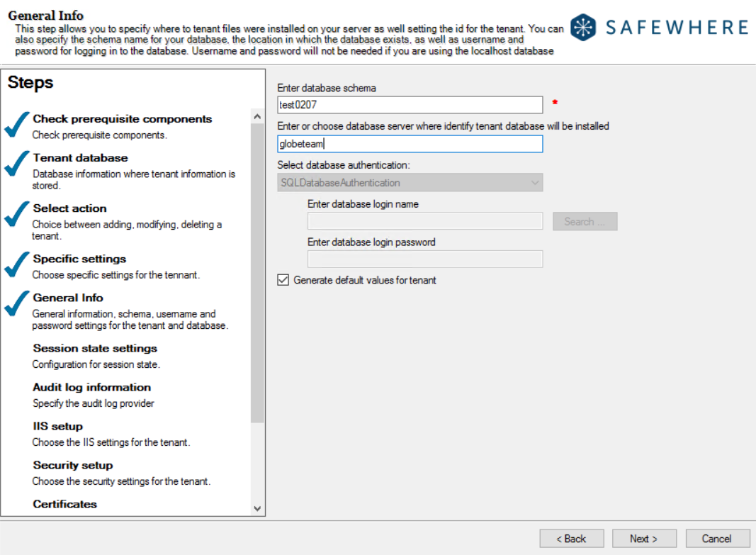
Task: Focus the database schema input field
Action: coord(410,105)
